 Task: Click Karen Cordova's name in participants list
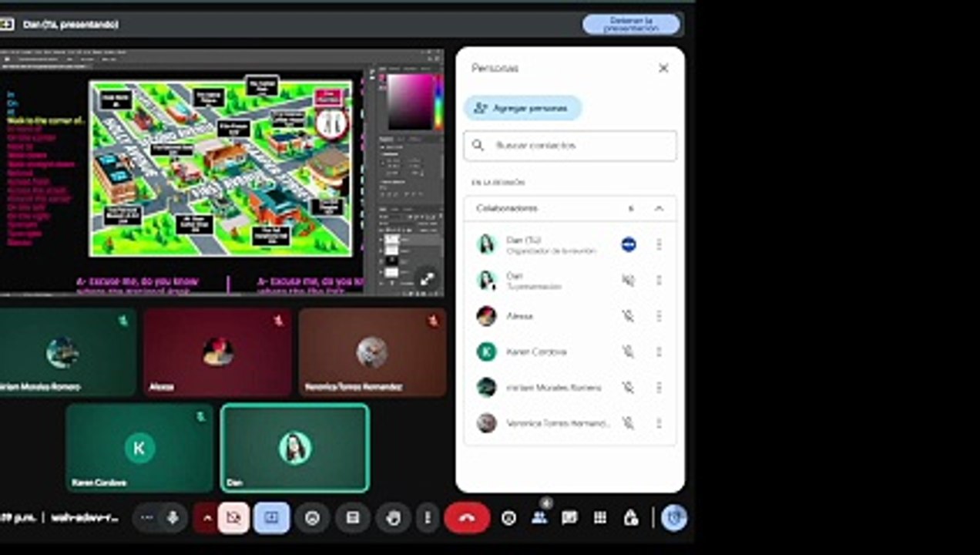point(536,351)
